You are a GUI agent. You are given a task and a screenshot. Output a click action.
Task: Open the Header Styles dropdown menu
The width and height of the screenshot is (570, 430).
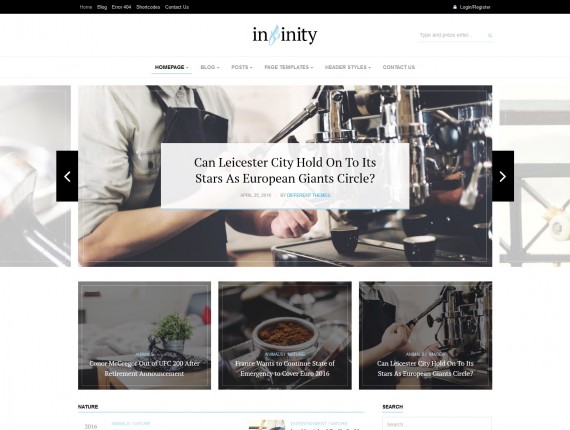coord(348,67)
